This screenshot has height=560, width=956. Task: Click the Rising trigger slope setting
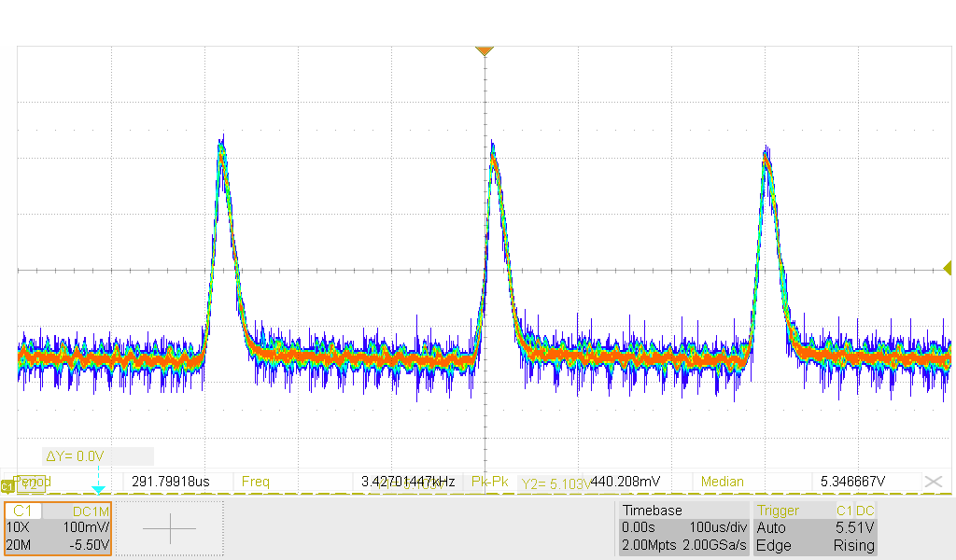853,545
